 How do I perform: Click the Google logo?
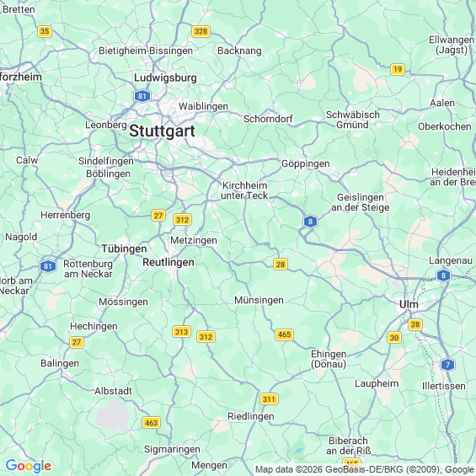(x=29, y=466)
